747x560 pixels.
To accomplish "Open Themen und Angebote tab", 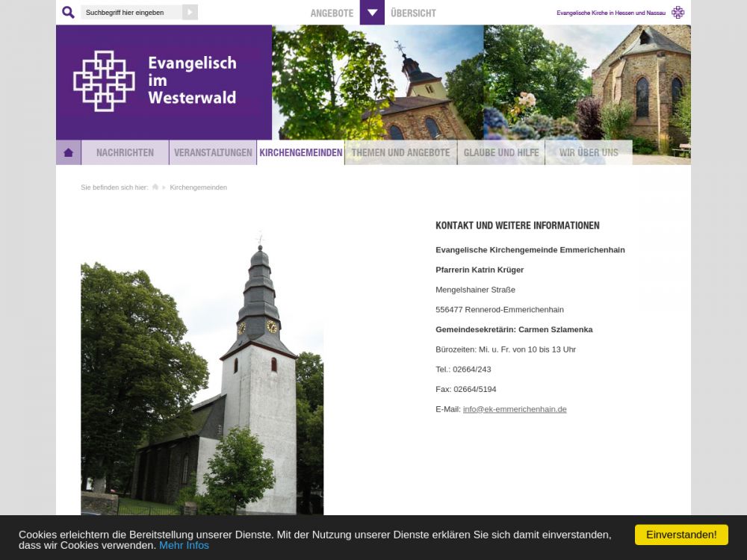I will 400,152.
